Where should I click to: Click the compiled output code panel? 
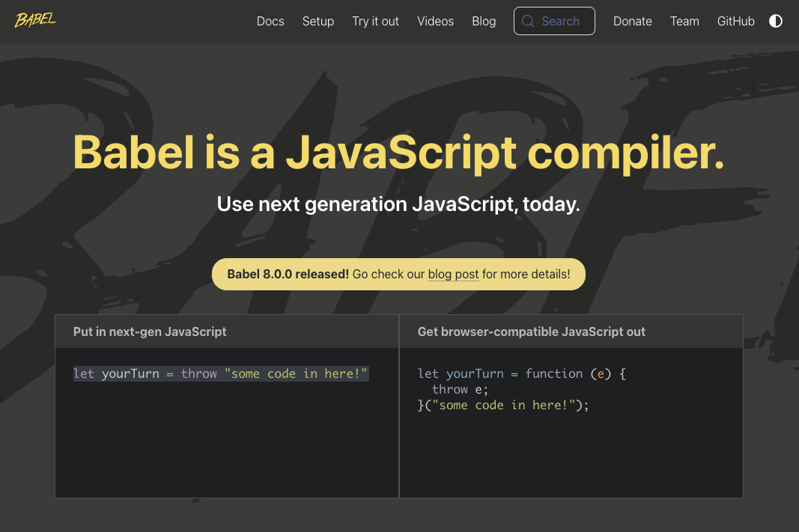click(x=571, y=423)
